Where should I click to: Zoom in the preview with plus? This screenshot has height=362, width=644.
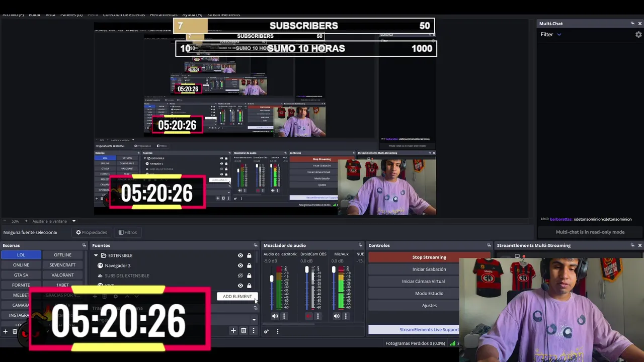point(26,221)
